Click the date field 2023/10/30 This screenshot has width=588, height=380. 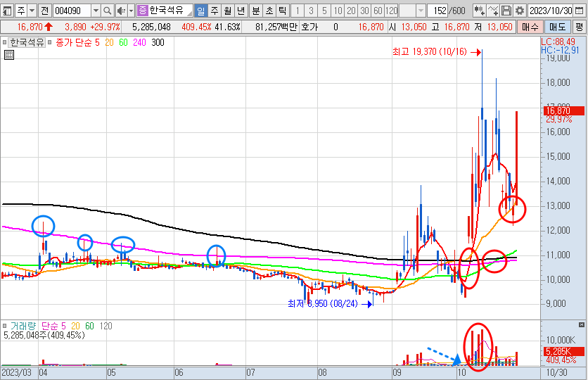(551, 11)
